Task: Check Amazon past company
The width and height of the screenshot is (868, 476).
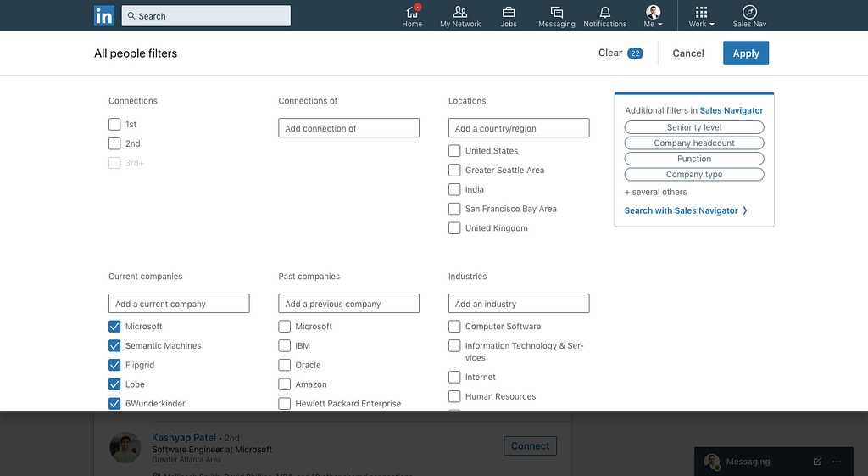Action: point(285,384)
